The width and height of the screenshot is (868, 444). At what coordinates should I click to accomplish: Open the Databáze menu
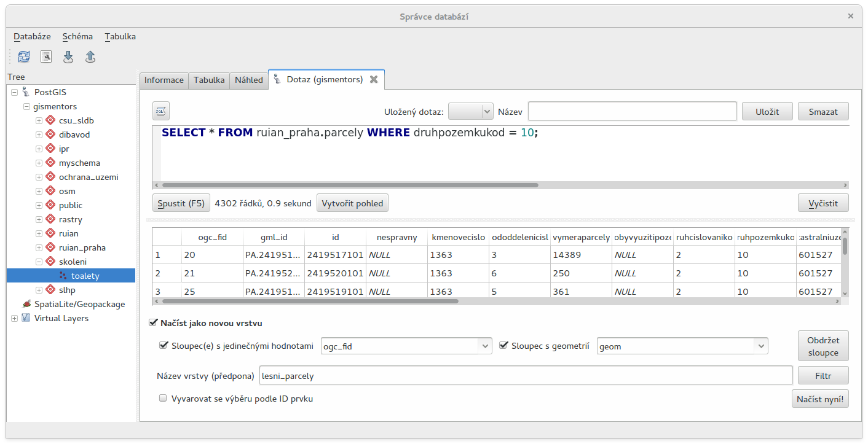tap(33, 36)
